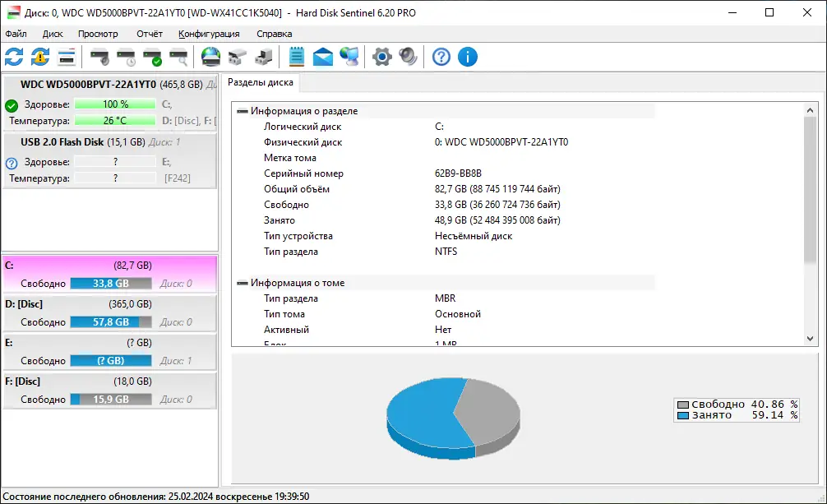Click the Свободно value 33,8 GB in info
This screenshot has width=827, height=504.
[x=497, y=205]
